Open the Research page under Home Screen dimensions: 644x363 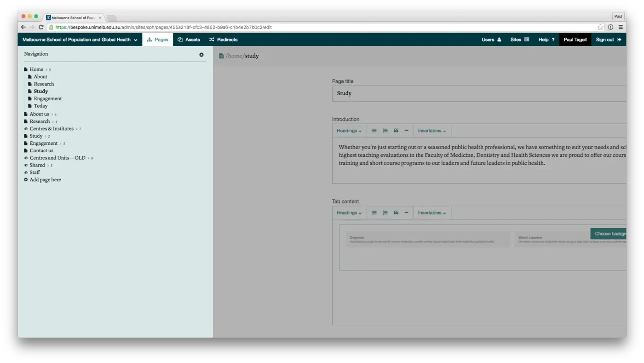[44, 84]
